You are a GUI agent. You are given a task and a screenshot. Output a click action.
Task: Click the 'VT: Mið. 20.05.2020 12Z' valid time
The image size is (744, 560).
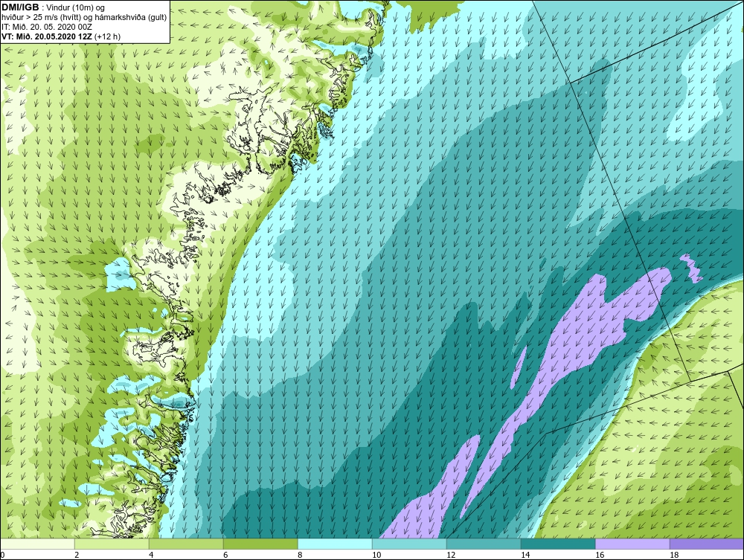point(48,36)
